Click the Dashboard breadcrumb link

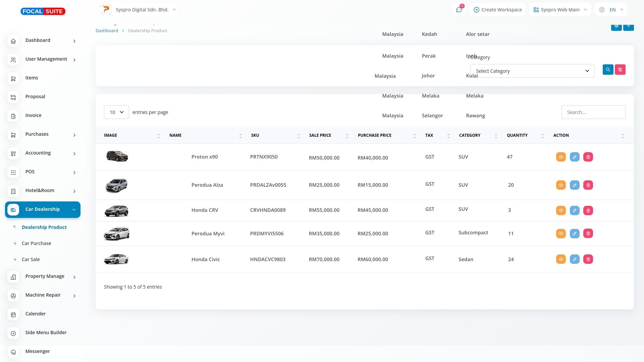coord(107,31)
